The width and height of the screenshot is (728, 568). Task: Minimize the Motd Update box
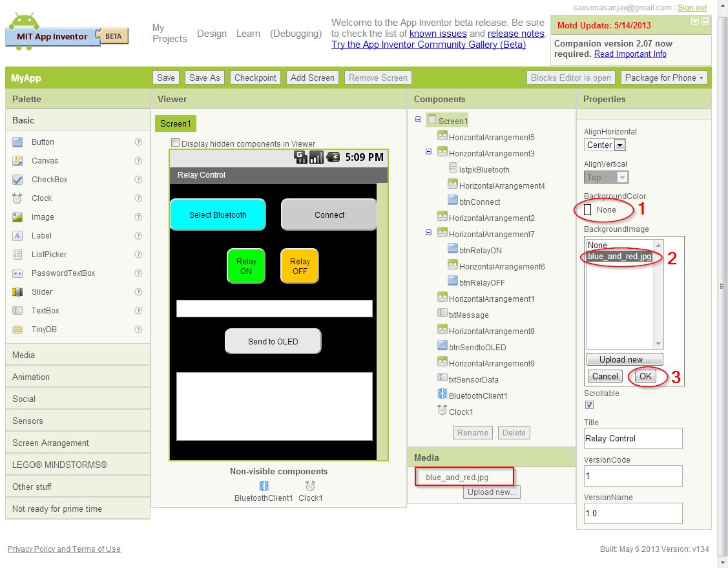click(x=695, y=21)
